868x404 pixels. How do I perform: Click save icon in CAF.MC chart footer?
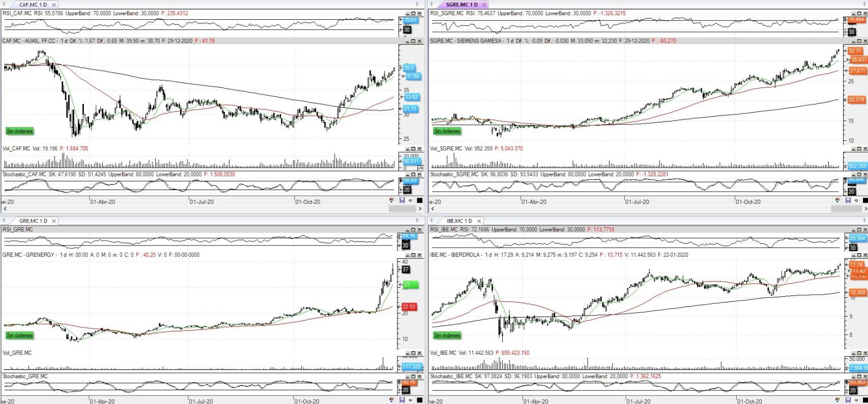(x=402, y=201)
